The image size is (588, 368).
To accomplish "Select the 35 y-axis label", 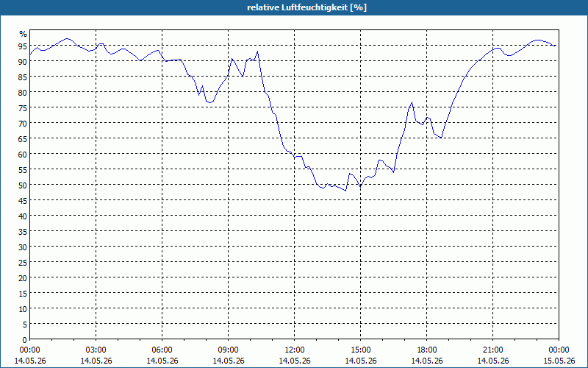I will pos(23,232).
